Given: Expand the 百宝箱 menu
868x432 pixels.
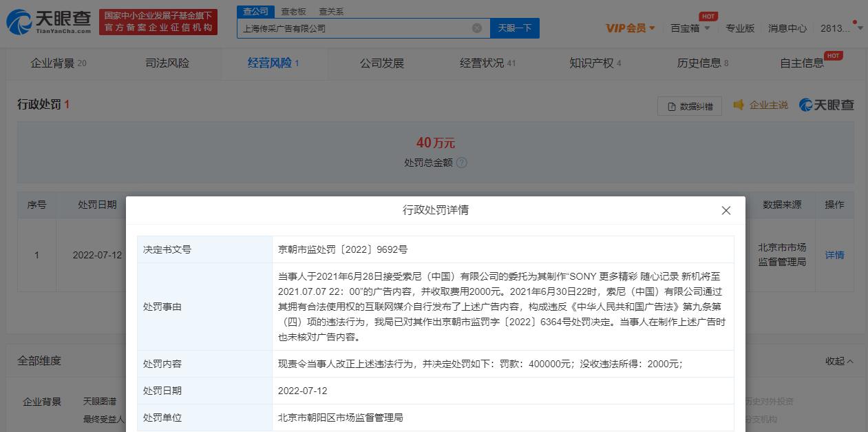Looking at the screenshot, I should pyautogui.click(x=690, y=28).
